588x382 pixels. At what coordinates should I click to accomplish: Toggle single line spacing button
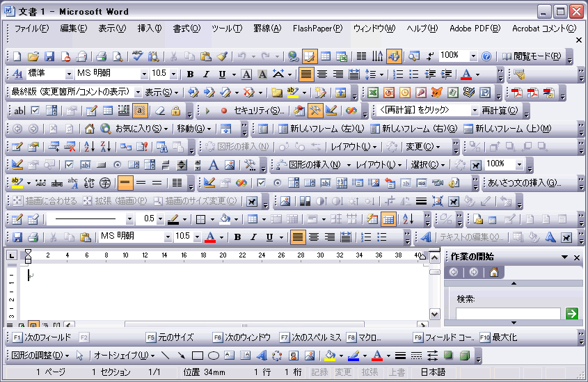tap(125, 183)
